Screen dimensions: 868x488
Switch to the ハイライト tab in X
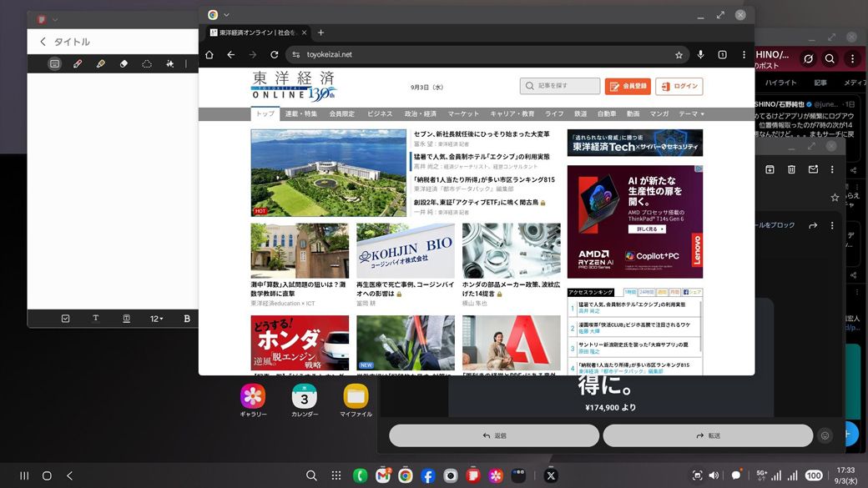click(x=780, y=83)
